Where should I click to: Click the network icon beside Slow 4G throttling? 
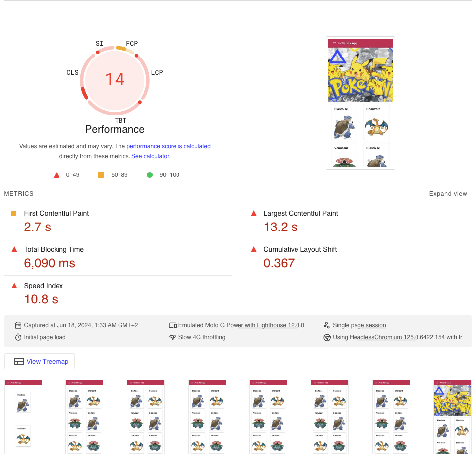pyautogui.click(x=173, y=337)
